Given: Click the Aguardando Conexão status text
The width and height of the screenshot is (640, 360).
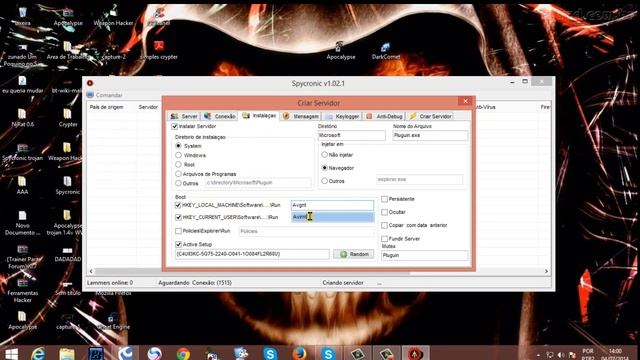Looking at the screenshot, I should (x=195, y=282).
